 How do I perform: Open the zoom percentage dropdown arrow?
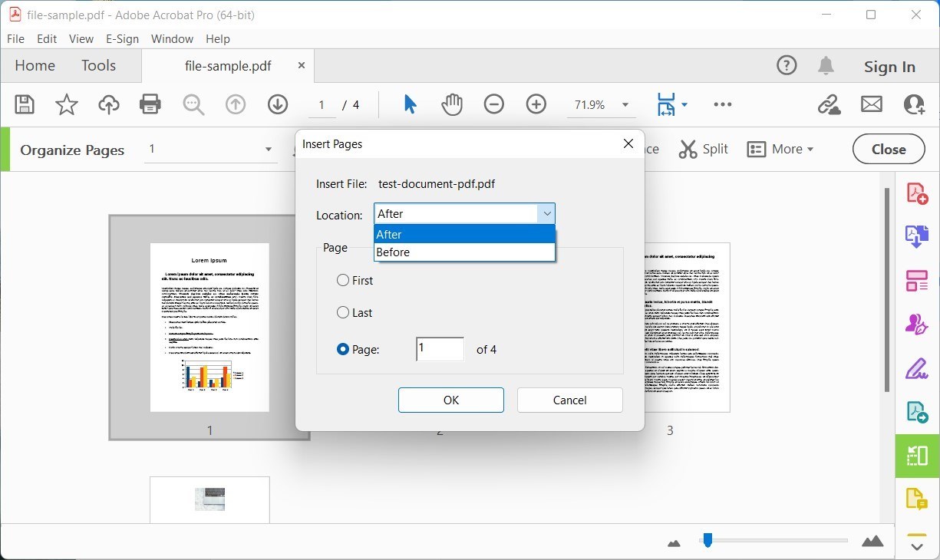coord(625,105)
